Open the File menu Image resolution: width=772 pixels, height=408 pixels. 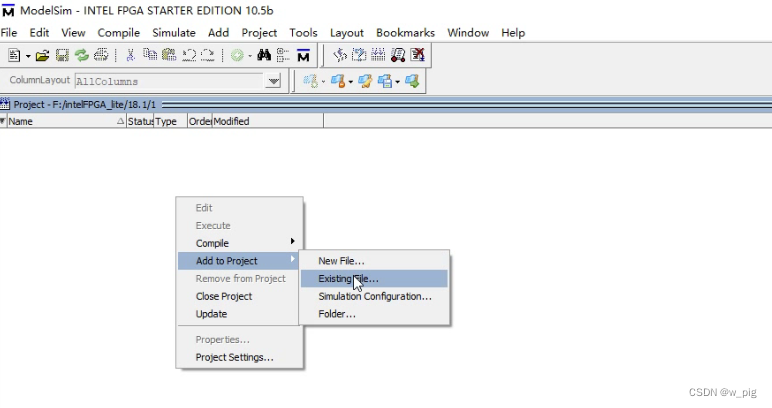point(9,33)
